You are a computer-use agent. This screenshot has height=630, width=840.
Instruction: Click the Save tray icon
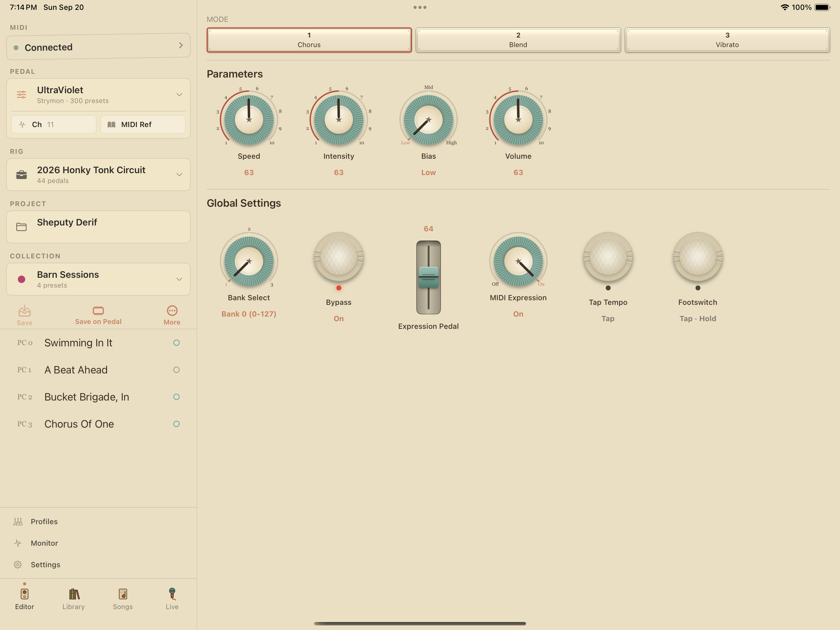pyautogui.click(x=24, y=311)
